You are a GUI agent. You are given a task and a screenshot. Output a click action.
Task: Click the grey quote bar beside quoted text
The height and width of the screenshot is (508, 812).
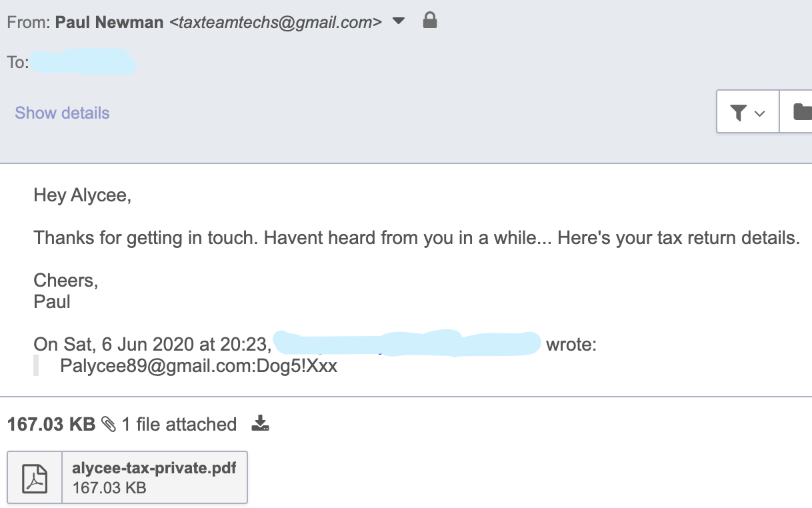tap(36, 366)
